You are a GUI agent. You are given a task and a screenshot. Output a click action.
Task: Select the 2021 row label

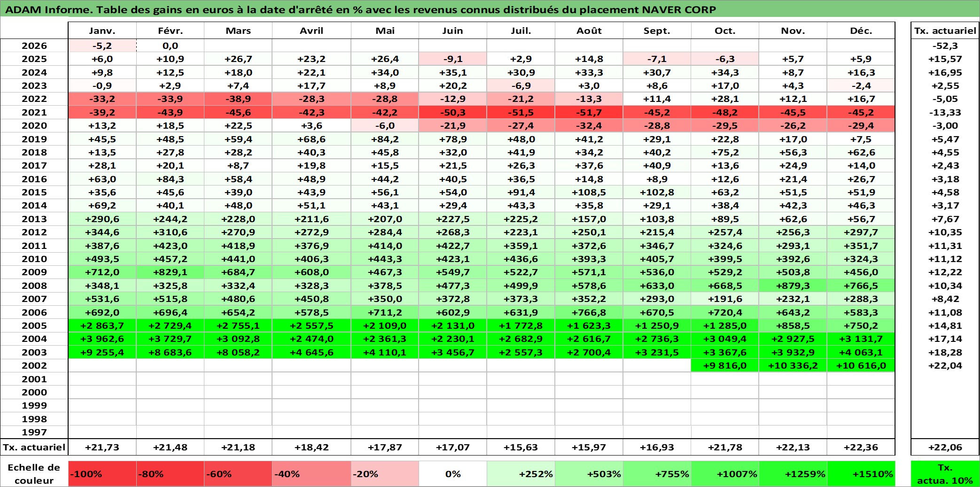pyautogui.click(x=34, y=112)
